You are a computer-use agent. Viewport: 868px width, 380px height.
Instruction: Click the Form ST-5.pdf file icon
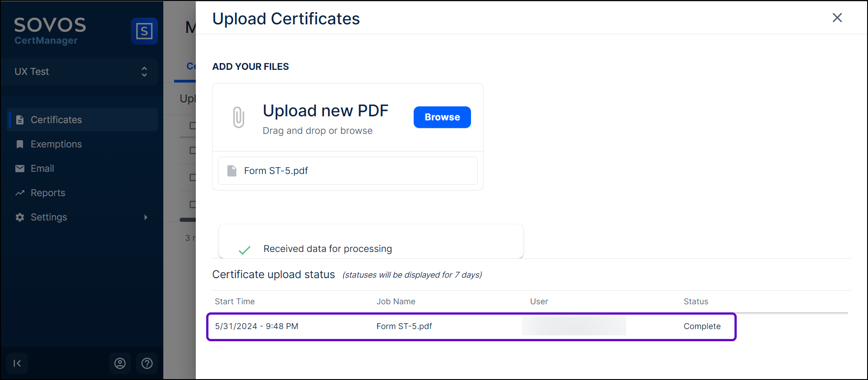click(x=232, y=171)
